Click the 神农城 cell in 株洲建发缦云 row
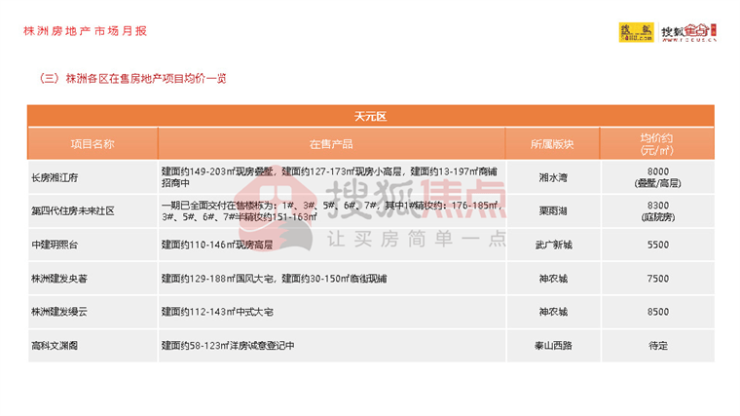 coord(553,312)
